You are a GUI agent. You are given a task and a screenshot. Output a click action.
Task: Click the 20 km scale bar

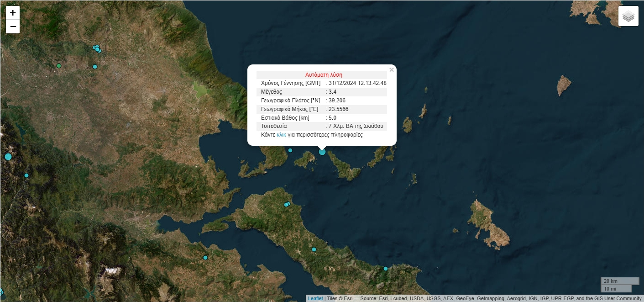619,281
